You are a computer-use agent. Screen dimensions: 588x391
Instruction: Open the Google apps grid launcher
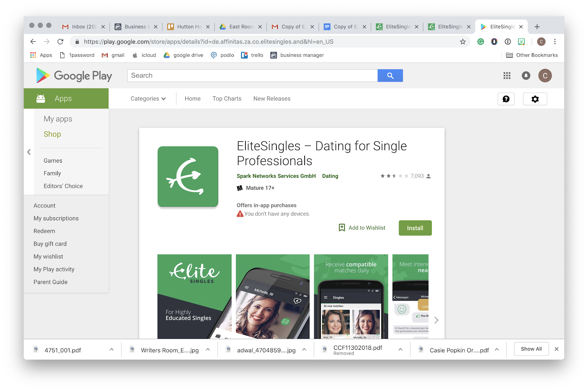point(507,75)
